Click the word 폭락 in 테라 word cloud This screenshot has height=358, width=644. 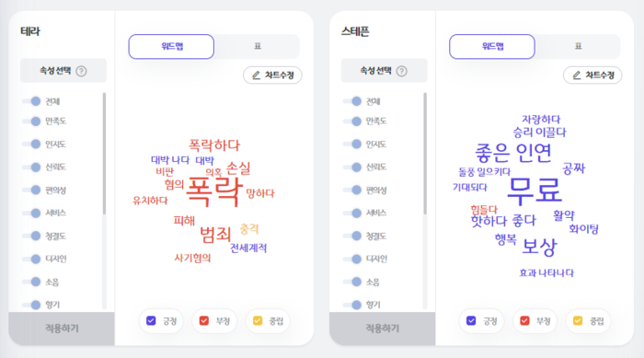click(214, 191)
